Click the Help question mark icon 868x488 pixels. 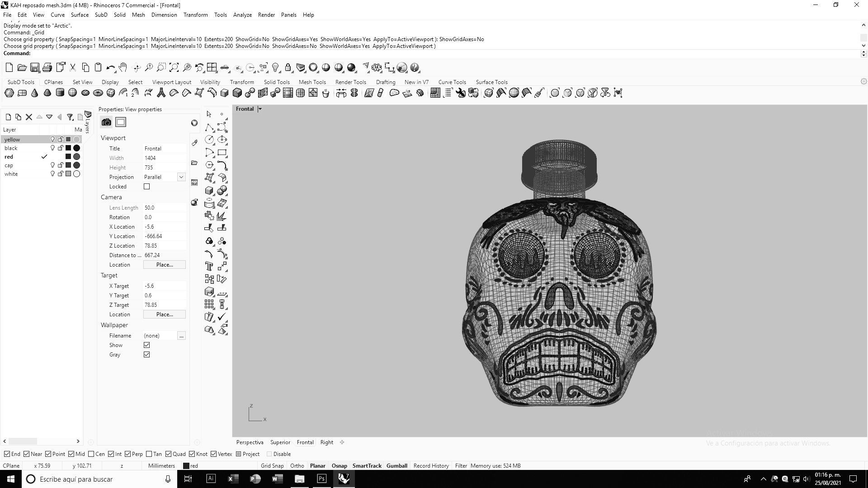pyautogui.click(x=415, y=68)
